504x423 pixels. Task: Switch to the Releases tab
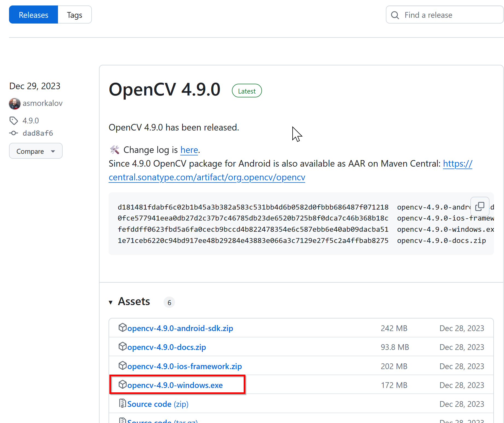[x=33, y=15]
